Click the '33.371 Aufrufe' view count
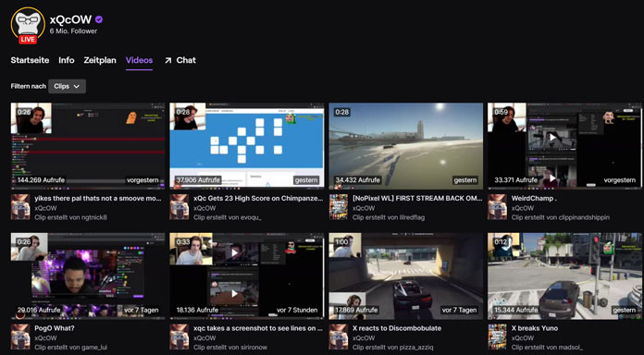 (516, 180)
